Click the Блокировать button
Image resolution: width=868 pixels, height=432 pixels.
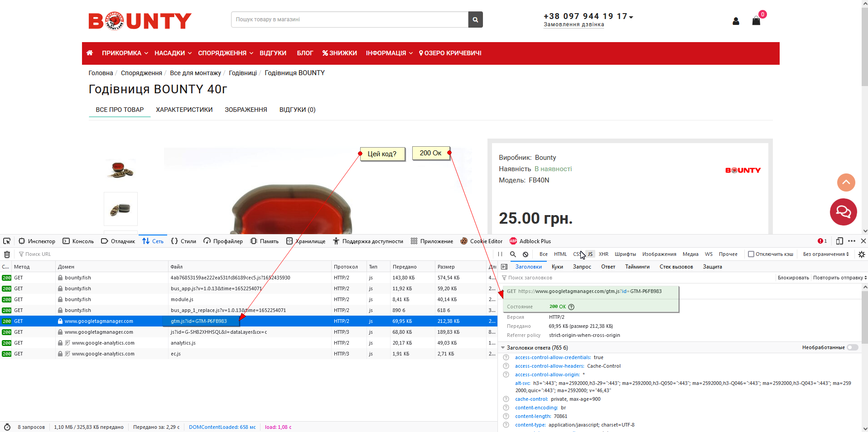point(793,278)
